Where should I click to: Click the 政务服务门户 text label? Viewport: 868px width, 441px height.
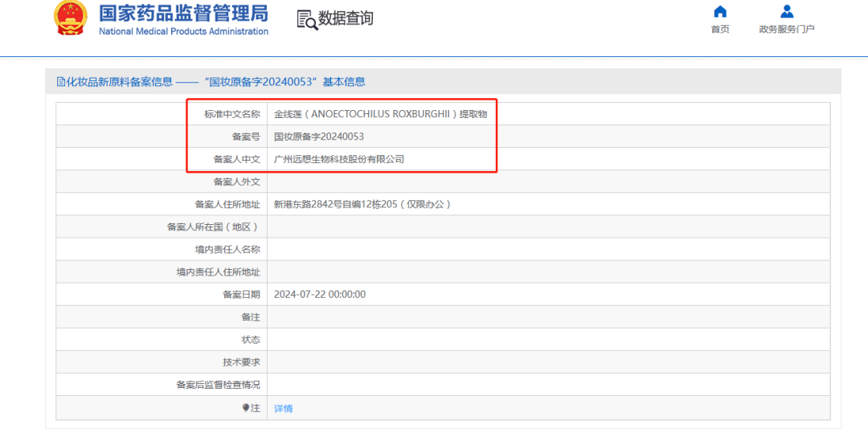(787, 30)
